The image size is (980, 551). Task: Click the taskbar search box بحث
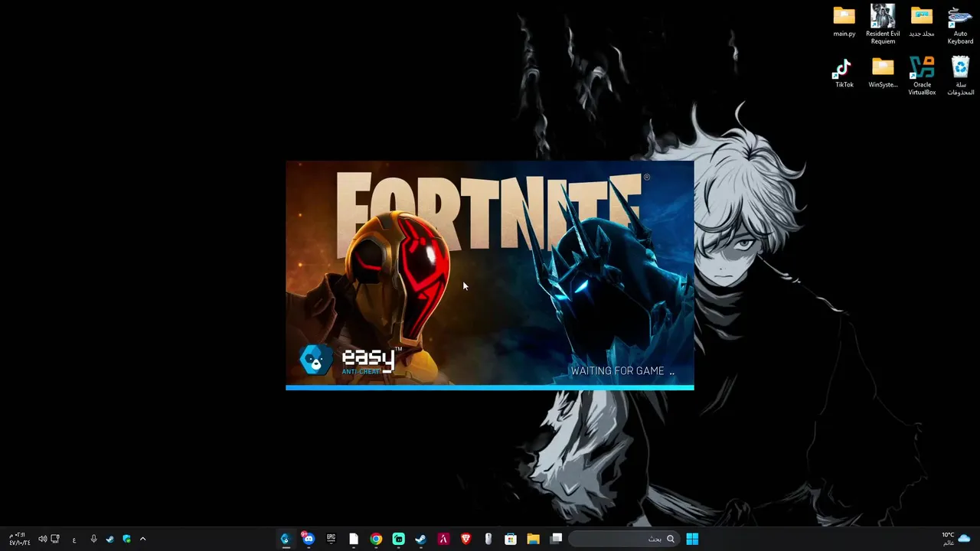624,539
